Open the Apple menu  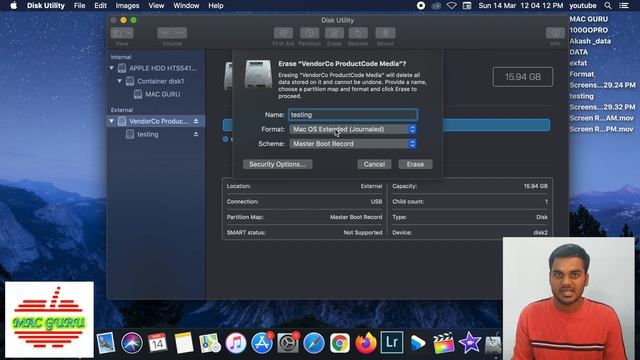click(x=13, y=6)
